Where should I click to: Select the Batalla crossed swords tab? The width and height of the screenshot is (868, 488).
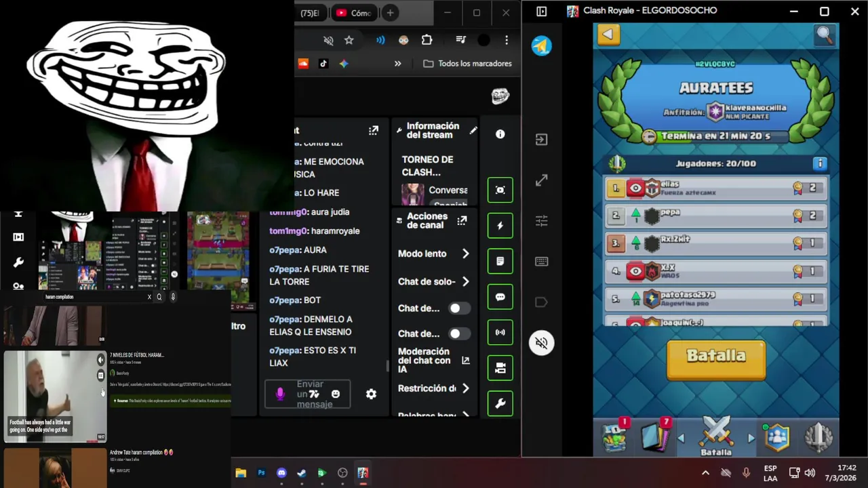tap(716, 436)
